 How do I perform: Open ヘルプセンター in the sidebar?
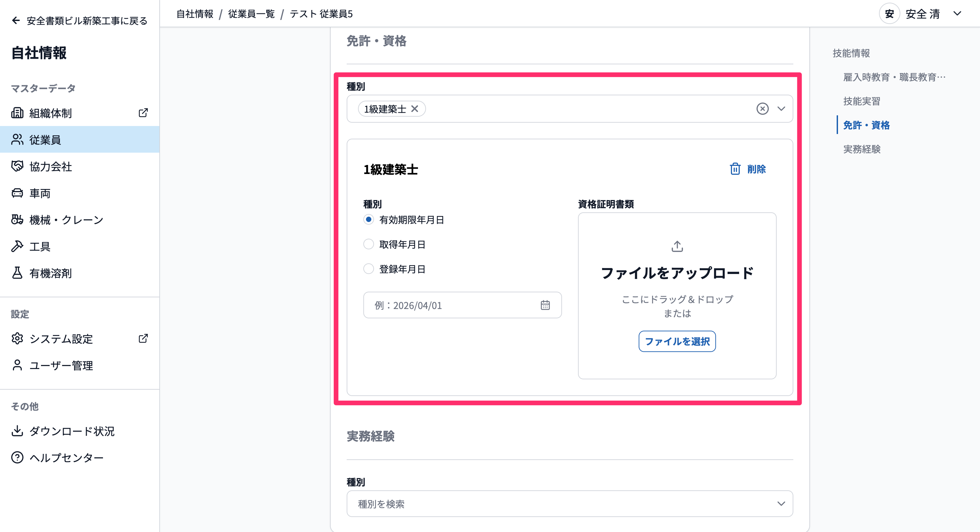click(x=80, y=457)
